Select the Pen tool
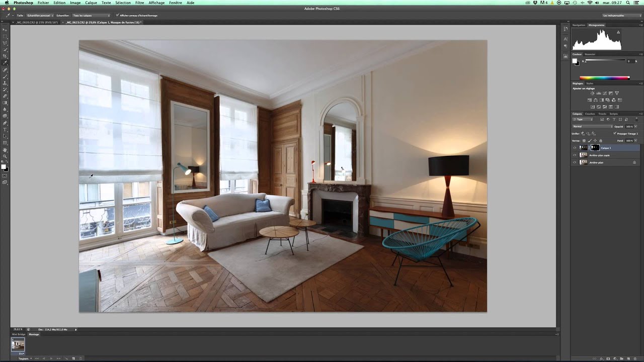Image resolution: width=644 pixels, height=362 pixels. [x=5, y=123]
